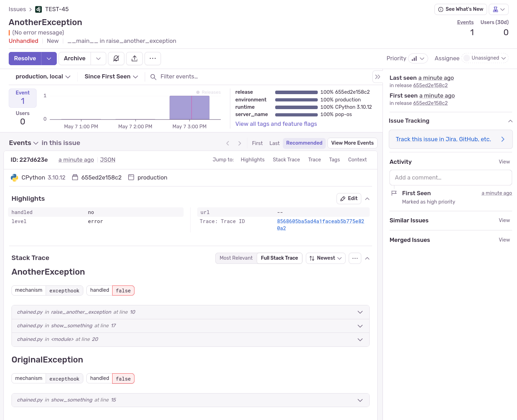The width and height of the screenshot is (517, 420).
Task: Expand the raise_another_exception frame at line 10
Action: click(190, 312)
